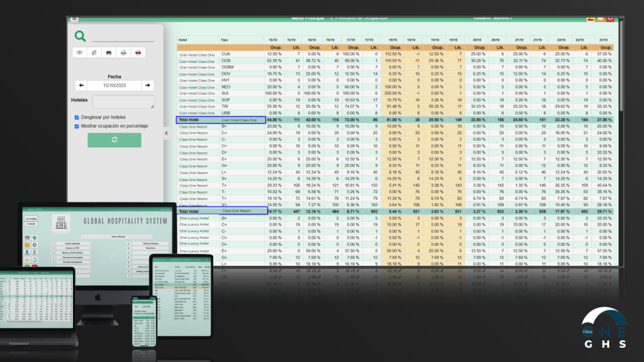Click the Spanish flag language icon

pos(591,19)
